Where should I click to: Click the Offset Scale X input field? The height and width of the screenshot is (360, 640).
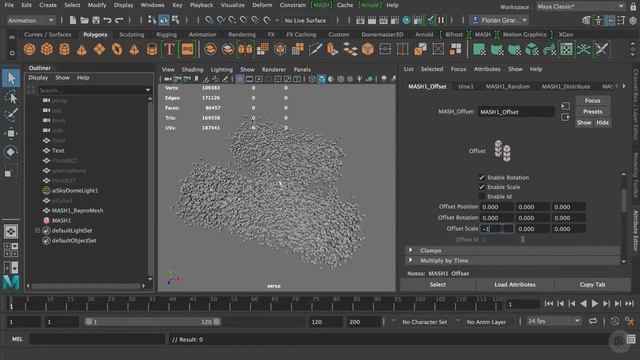(x=497, y=229)
